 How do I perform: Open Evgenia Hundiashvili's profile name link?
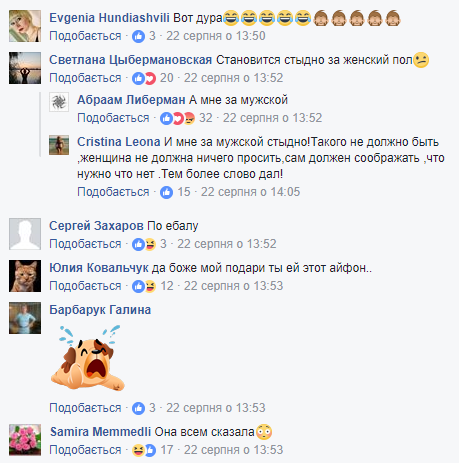click(109, 18)
